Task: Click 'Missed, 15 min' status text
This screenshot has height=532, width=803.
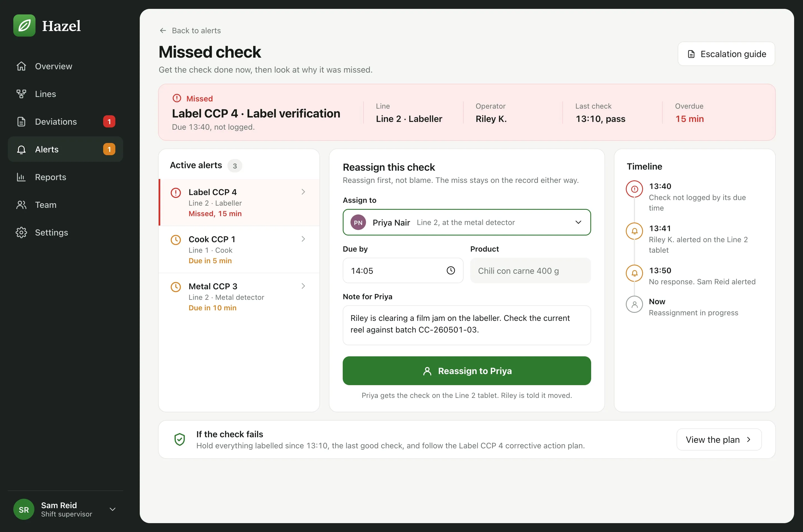Action: (215, 214)
